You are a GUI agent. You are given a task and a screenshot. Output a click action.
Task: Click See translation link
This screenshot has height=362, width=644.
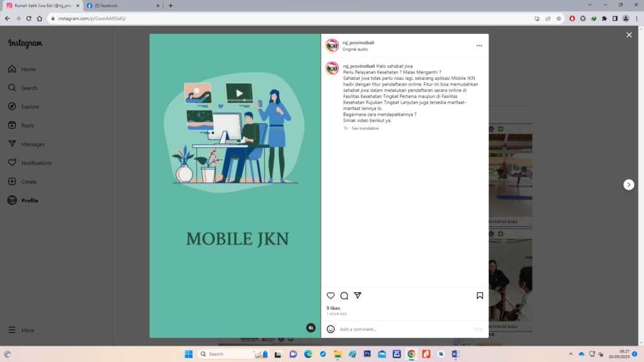pyautogui.click(x=365, y=128)
